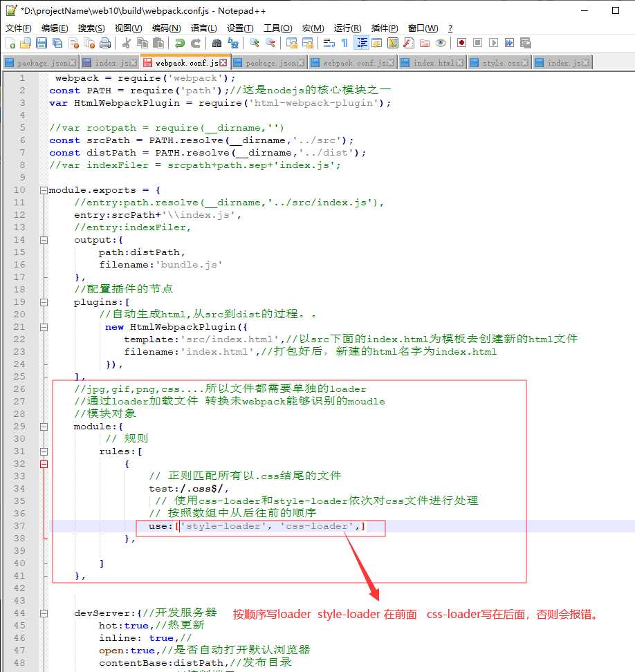Click line number 37 in the margin
Image resolution: width=635 pixels, height=672 pixels.
coord(19,526)
